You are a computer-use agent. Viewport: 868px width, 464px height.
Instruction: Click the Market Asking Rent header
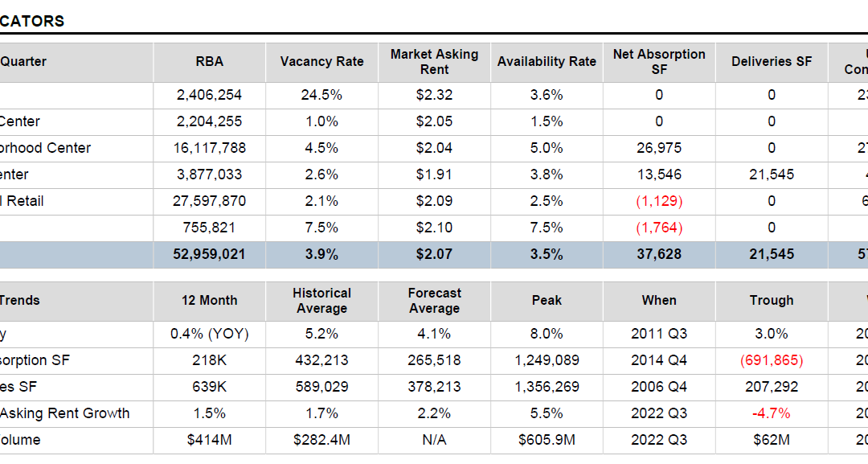434,62
